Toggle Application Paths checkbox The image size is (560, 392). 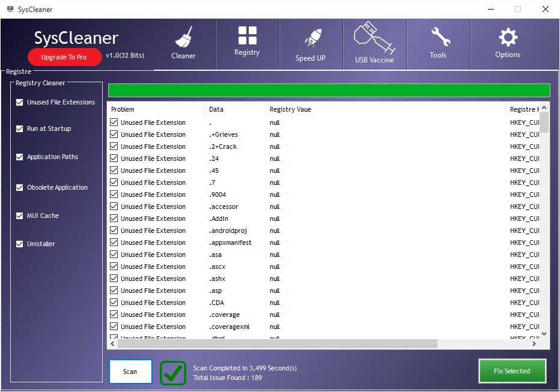tap(20, 157)
